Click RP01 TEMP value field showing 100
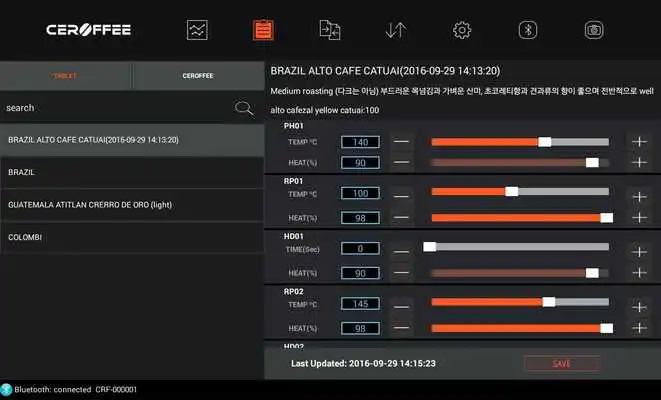The image size is (661, 400). (x=360, y=193)
